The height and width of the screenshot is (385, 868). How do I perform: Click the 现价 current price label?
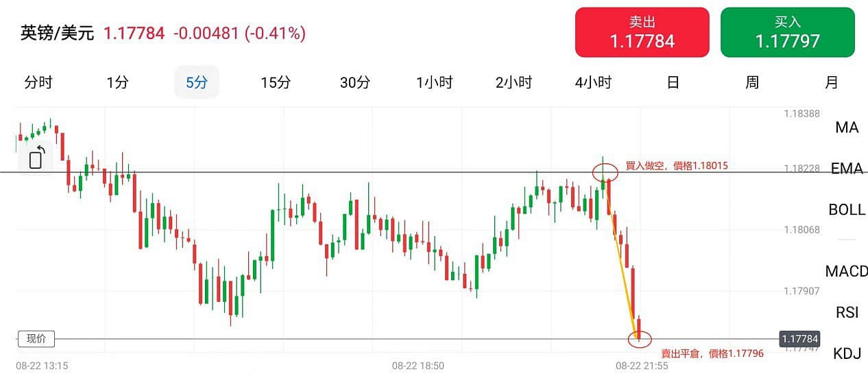[x=36, y=338]
